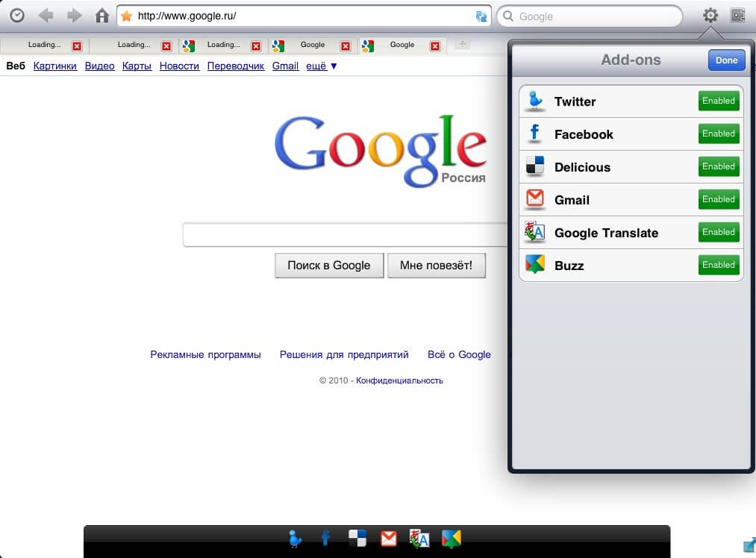Click the top-right fullscreen toolbar icon

(737, 16)
